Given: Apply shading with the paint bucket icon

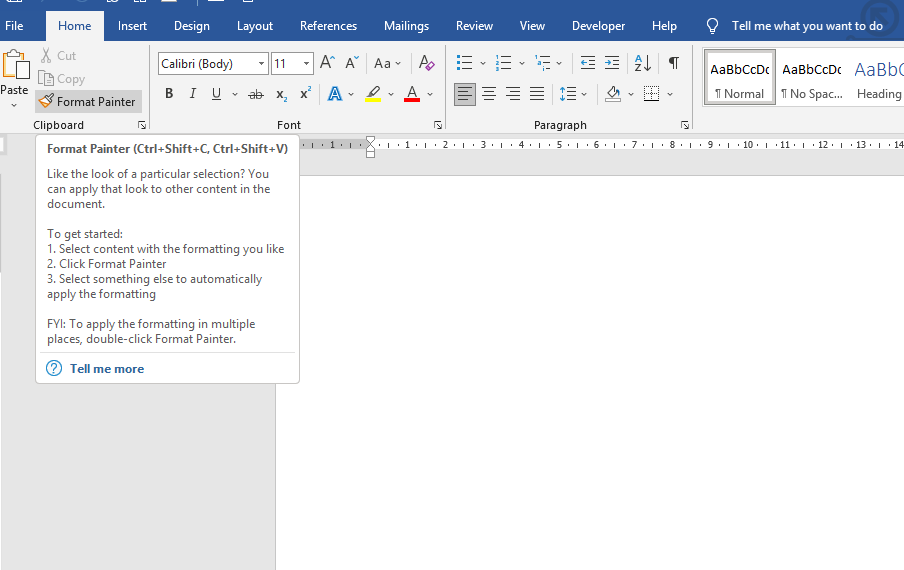Looking at the screenshot, I should pyautogui.click(x=613, y=94).
